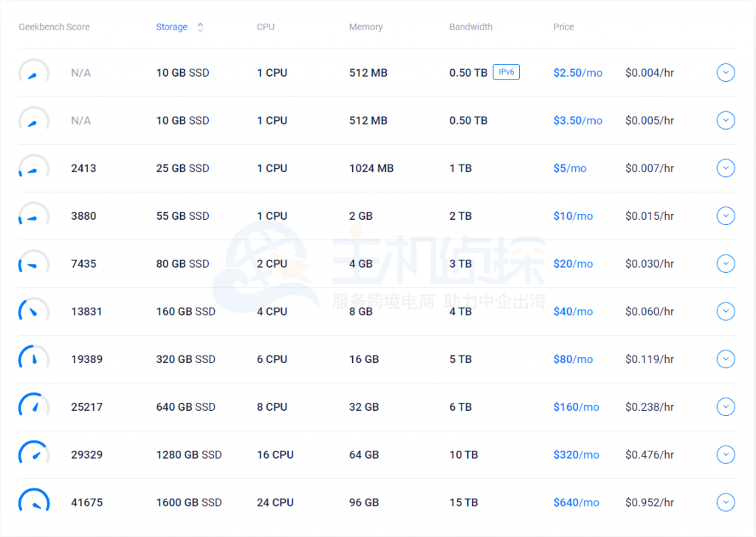Click the gauge icon beside score 13831
This screenshot has width=756, height=537.
(x=33, y=311)
